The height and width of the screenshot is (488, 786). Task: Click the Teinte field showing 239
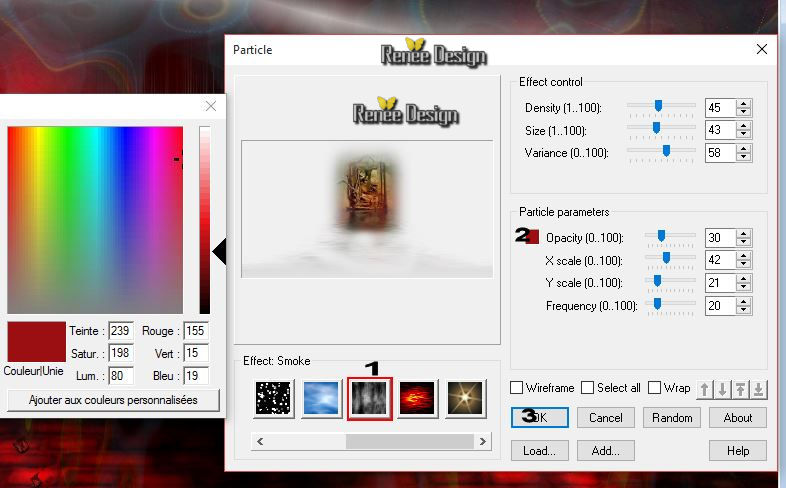point(121,331)
